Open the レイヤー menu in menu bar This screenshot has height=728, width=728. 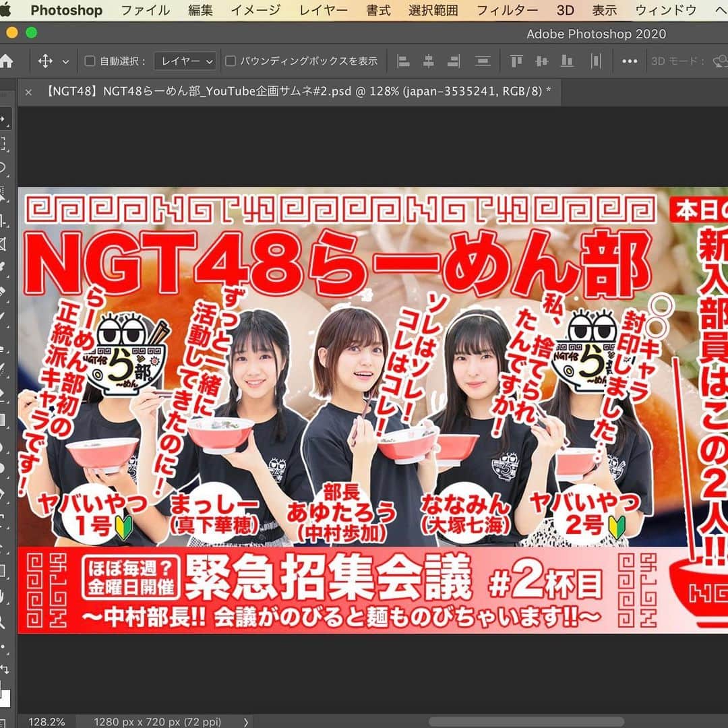click(x=323, y=10)
